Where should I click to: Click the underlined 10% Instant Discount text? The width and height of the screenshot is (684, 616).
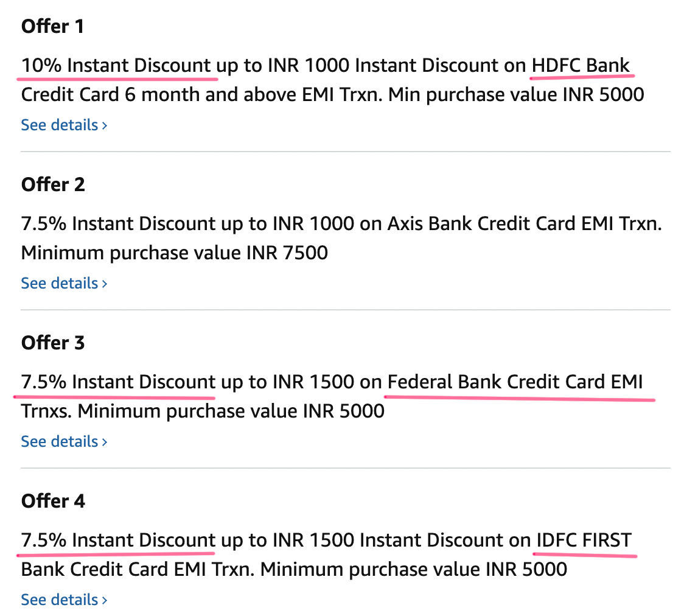pyautogui.click(x=116, y=66)
